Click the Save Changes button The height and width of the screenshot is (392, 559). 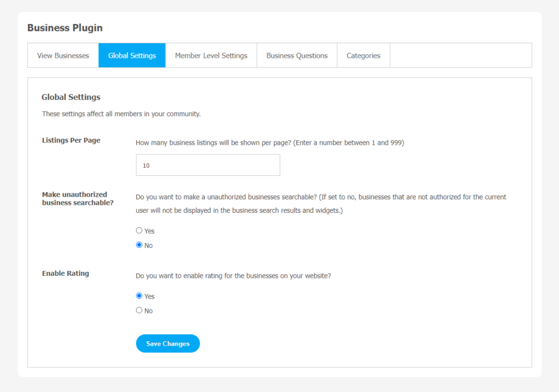click(x=168, y=343)
